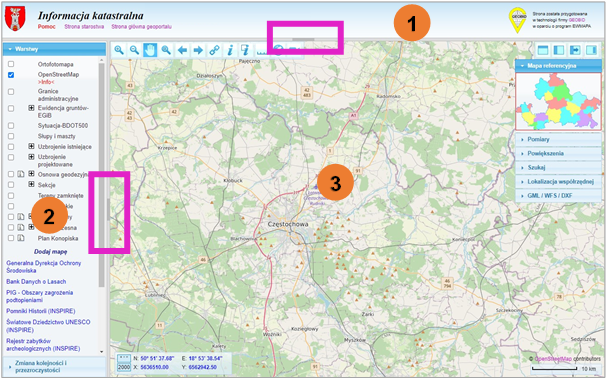Expand the Ewidencja gruntów-EGIB tree node
The width and height of the screenshot is (606, 378).
click(31, 108)
